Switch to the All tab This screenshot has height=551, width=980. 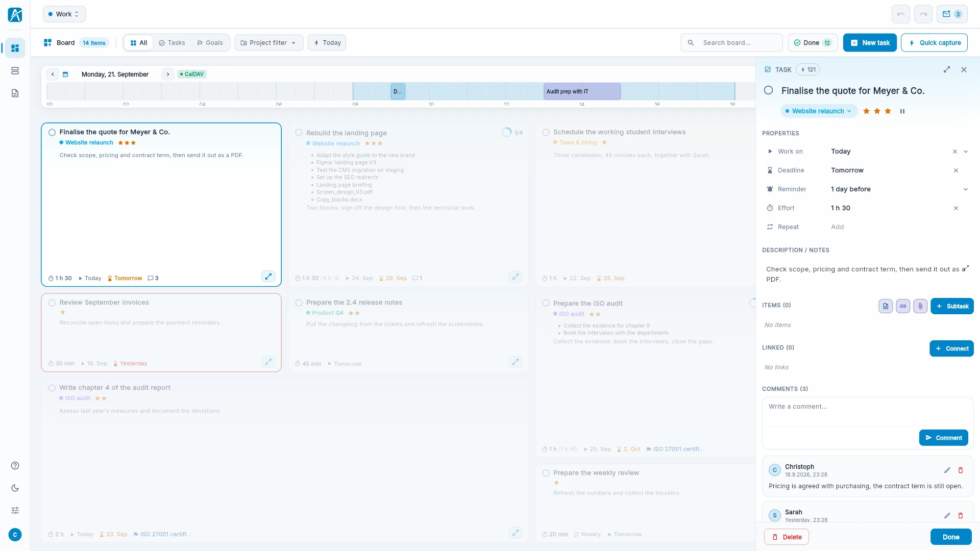click(x=139, y=43)
